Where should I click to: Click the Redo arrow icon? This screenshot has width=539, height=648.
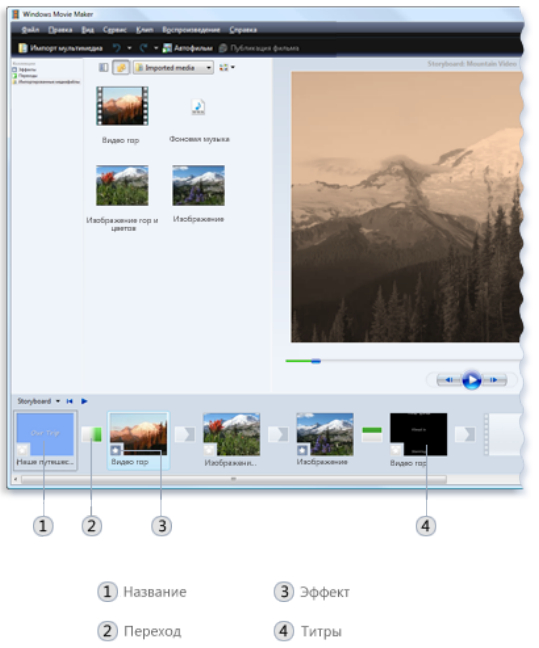tap(143, 48)
